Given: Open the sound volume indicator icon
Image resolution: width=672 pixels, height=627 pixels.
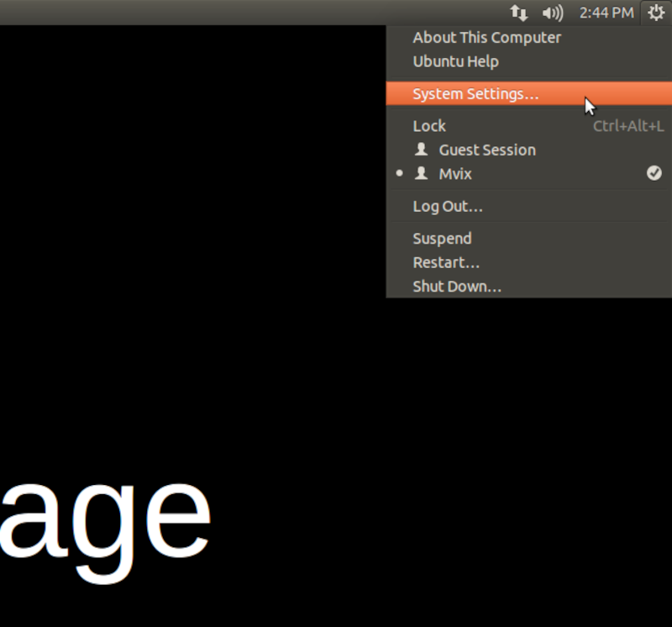Looking at the screenshot, I should coord(553,13).
